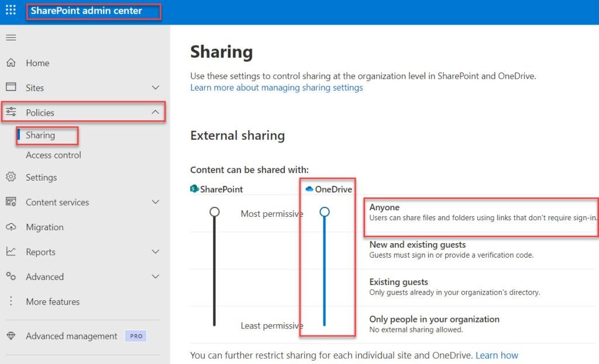599x364 pixels.
Task: Click the Sharing page heading
Action: tap(222, 52)
